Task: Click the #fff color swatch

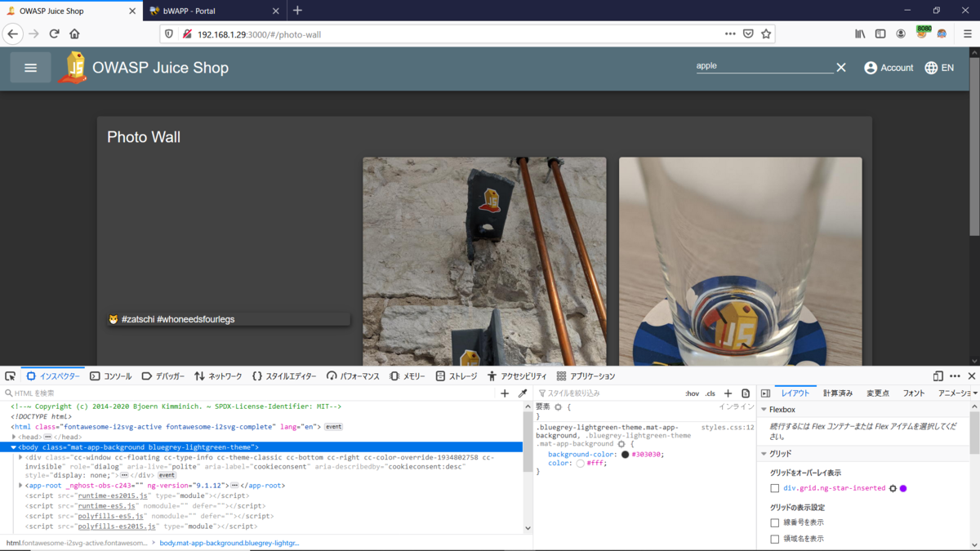Action: [580, 464]
